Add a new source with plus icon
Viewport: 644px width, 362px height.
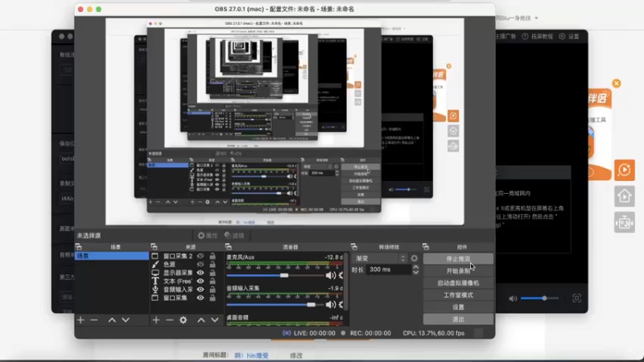pos(156,320)
